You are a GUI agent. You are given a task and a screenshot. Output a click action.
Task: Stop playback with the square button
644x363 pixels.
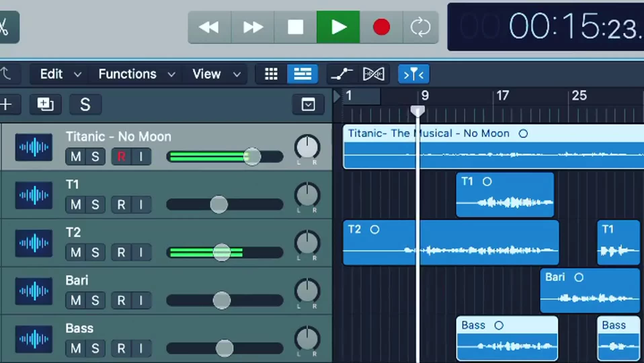(295, 27)
